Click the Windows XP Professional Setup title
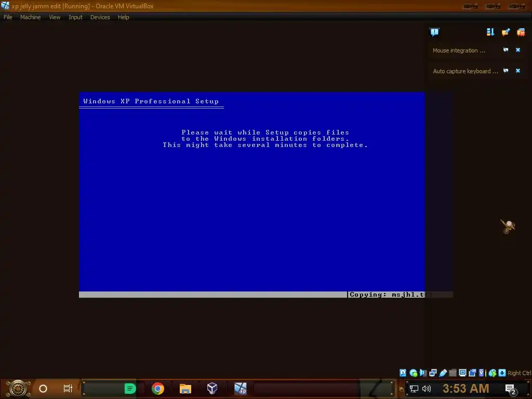 click(151, 101)
